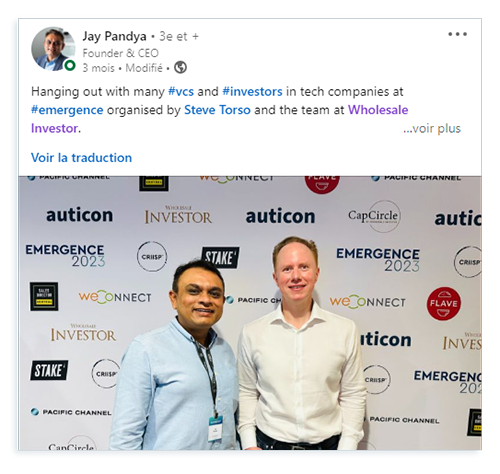Open the three-dot post options menu
Image resolution: width=500 pixels, height=474 pixels.
(457, 34)
